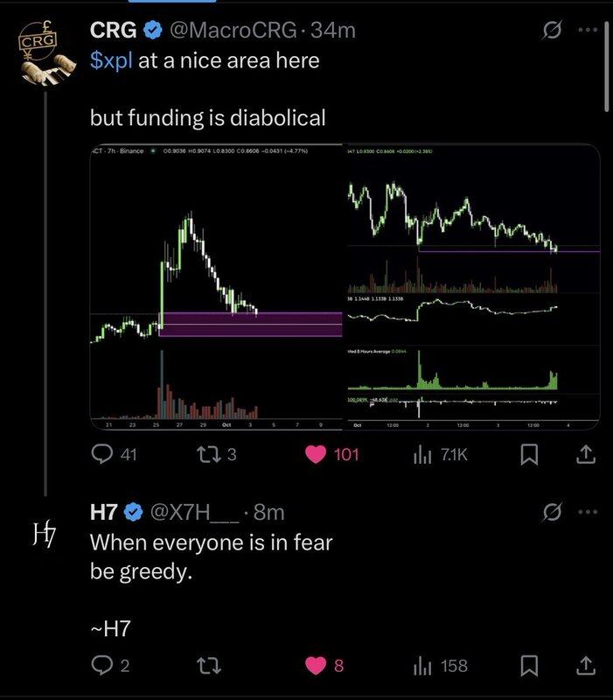This screenshot has width=613, height=700.
Task: Reply to H7's fear and greed post
Action: point(103,666)
